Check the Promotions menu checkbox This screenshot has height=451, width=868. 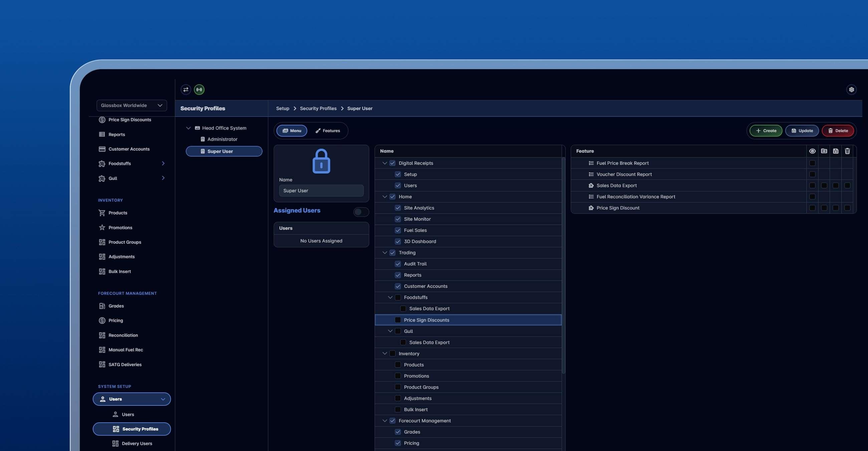pos(398,376)
